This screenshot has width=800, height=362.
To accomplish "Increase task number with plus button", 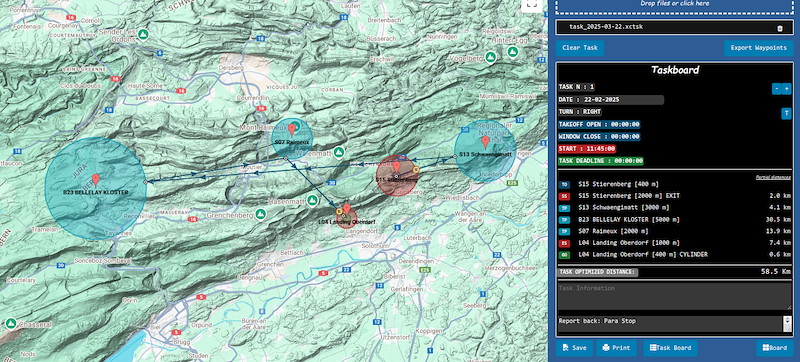I will pyautogui.click(x=787, y=89).
